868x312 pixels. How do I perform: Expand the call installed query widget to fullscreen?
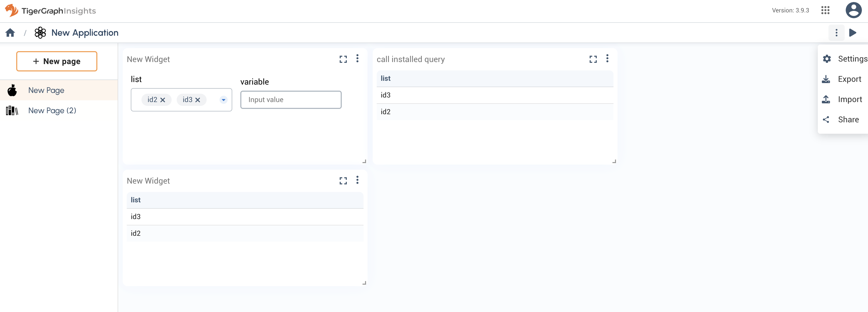[x=593, y=59]
